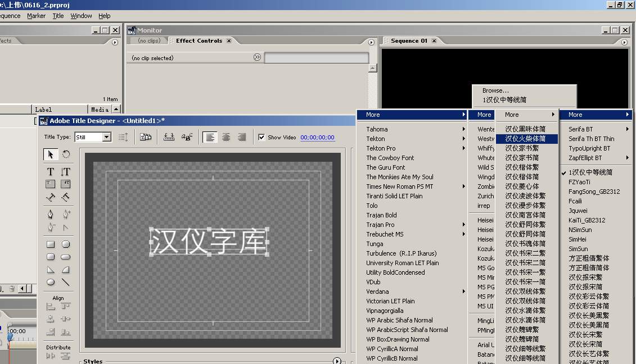Click the Media column header
The height and width of the screenshot is (364, 636).
100,110
